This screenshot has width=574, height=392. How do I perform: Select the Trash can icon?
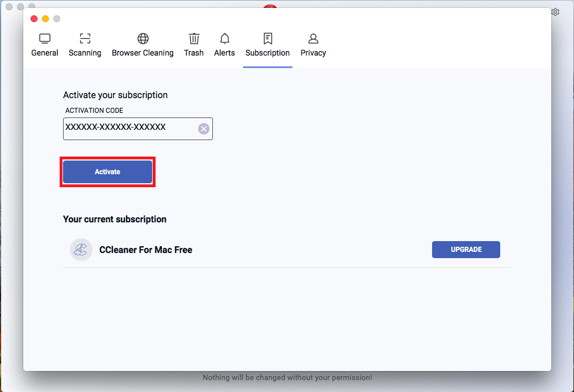194,38
